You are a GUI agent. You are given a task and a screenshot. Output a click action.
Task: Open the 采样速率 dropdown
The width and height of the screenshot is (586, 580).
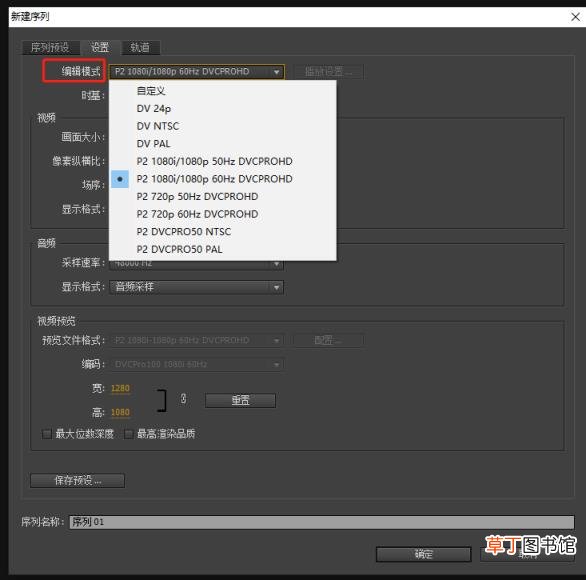click(197, 265)
